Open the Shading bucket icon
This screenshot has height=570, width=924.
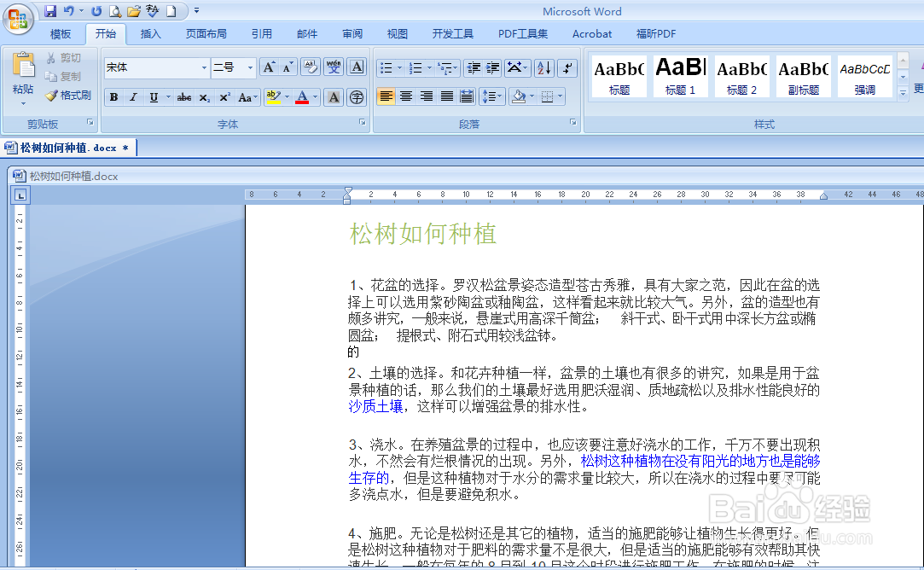(x=519, y=96)
